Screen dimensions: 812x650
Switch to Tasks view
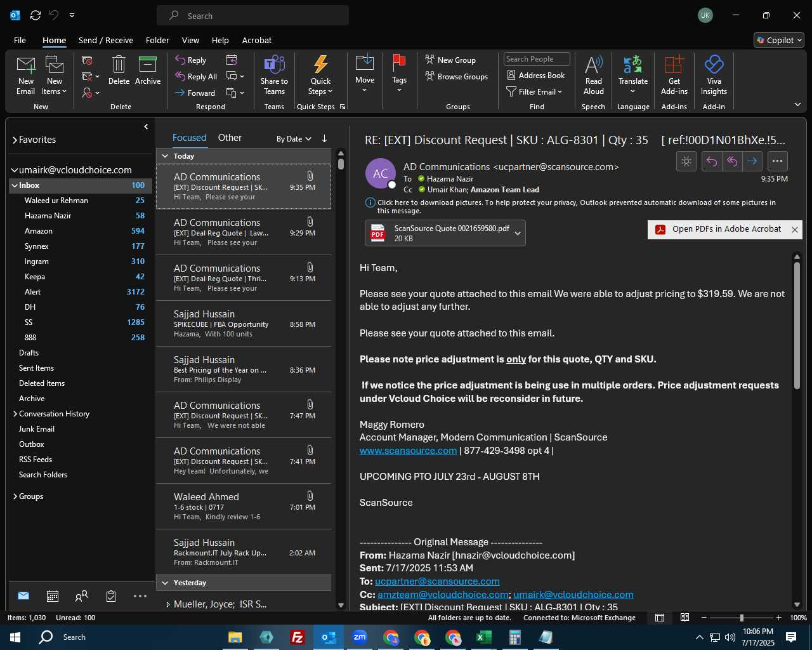pos(111,596)
